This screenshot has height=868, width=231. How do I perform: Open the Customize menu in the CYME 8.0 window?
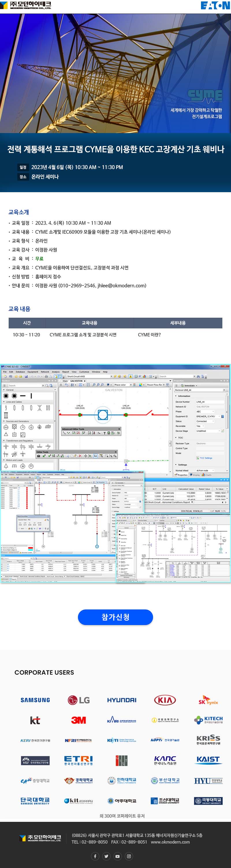click(84, 372)
